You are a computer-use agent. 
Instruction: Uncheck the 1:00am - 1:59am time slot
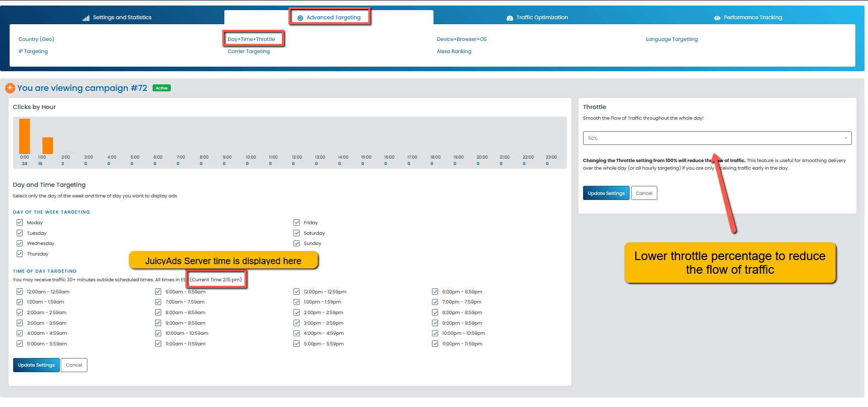[20, 302]
